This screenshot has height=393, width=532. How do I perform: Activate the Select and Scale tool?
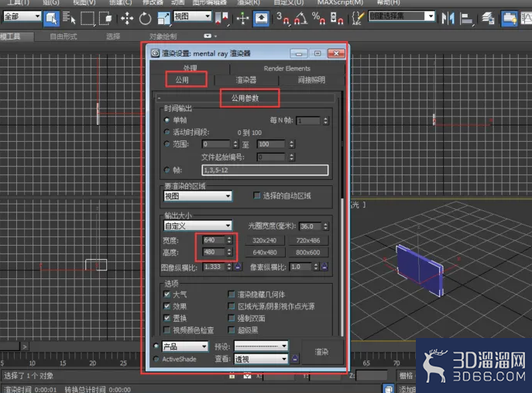tap(164, 18)
